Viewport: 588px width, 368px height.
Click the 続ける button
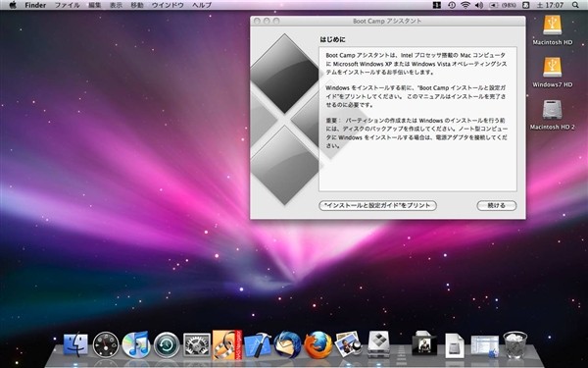[497, 205]
